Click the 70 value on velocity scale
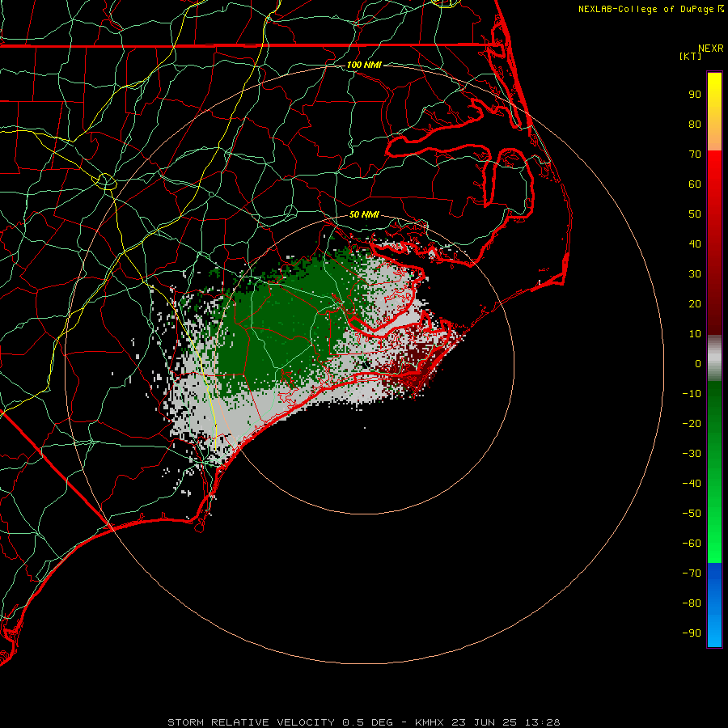Viewport: 728px width, 728px height. (695, 154)
